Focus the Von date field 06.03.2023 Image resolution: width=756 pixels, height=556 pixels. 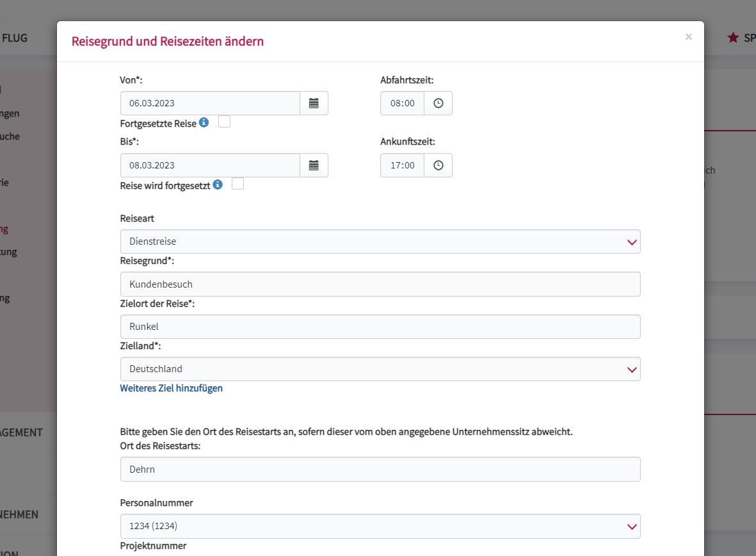210,103
